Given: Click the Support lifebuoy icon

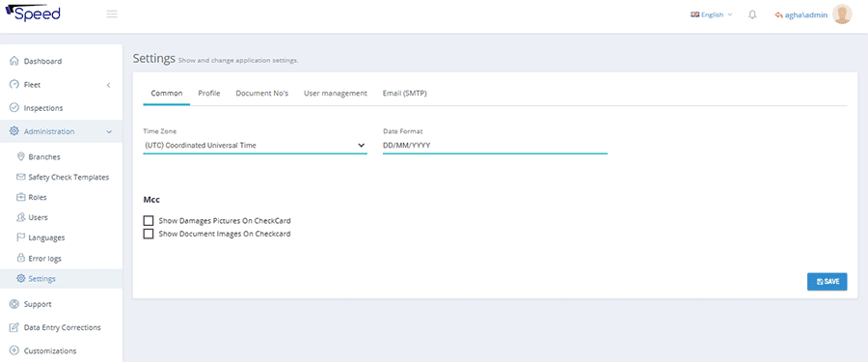Looking at the screenshot, I should 14,304.
